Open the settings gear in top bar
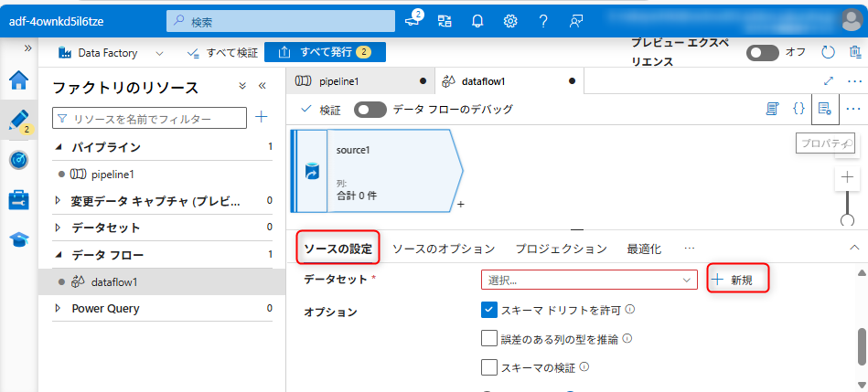Image resolution: width=868 pixels, height=392 pixels. pyautogui.click(x=510, y=20)
